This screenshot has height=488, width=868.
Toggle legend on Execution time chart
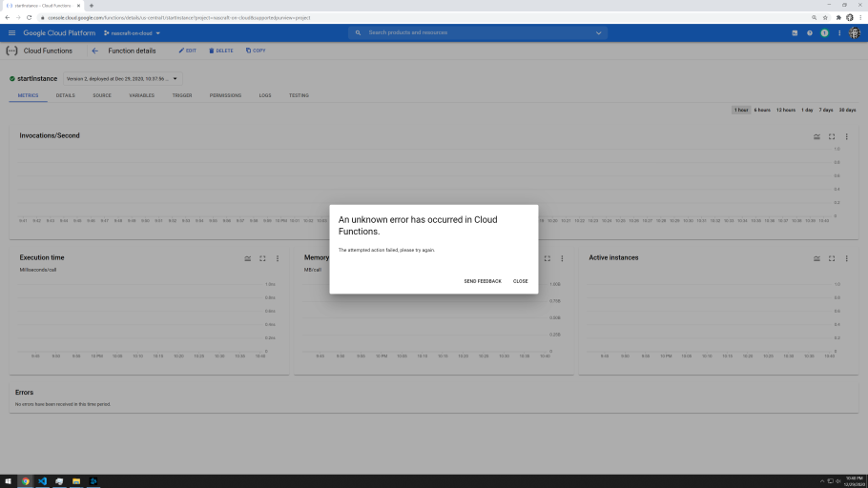point(247,258)
